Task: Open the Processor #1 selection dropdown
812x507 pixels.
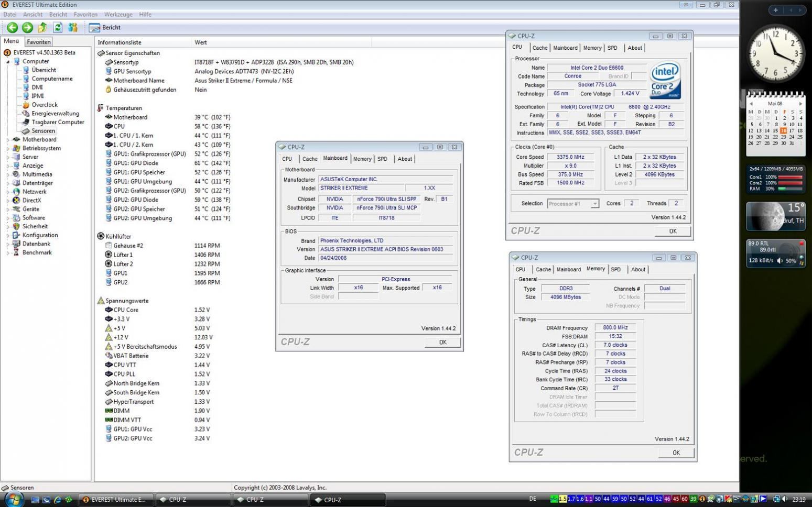Action: pyautogui.click(x=573, y=204)
